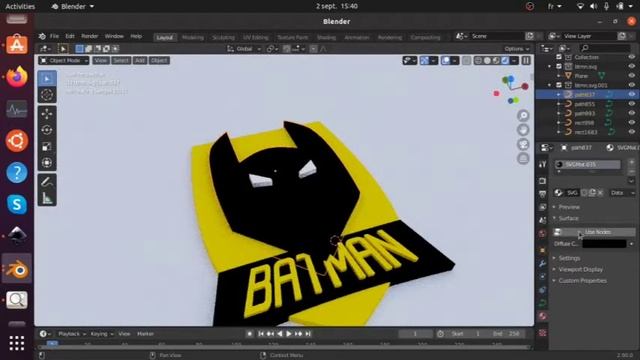Open Skype from the dock
This screenshot has width=640, height=360.
[17, 204]
